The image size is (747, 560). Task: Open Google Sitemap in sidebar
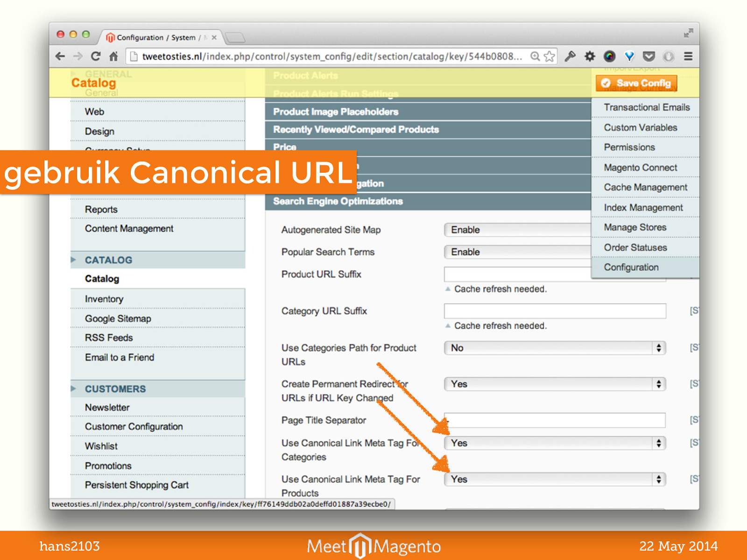coord(158,319)
